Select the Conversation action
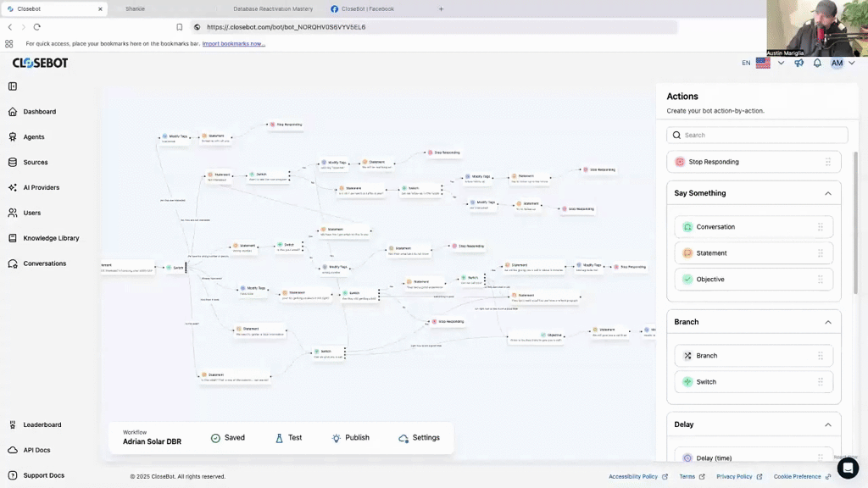The image size is (868, 488). [x=754, y=227]
